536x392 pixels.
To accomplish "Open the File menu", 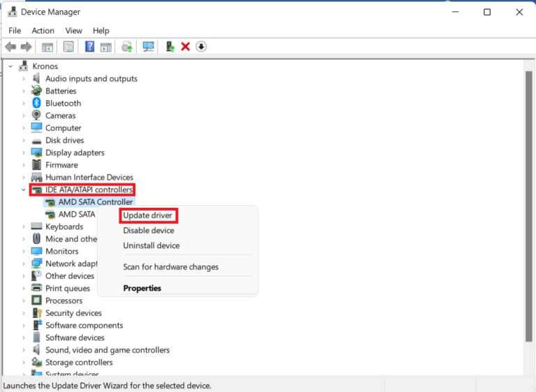I will point(15,31).
